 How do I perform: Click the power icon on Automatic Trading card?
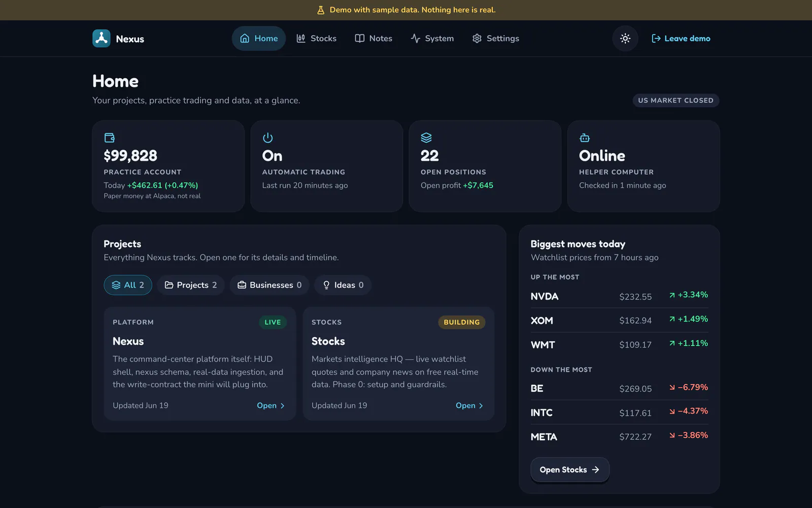[x=268, y=138]
